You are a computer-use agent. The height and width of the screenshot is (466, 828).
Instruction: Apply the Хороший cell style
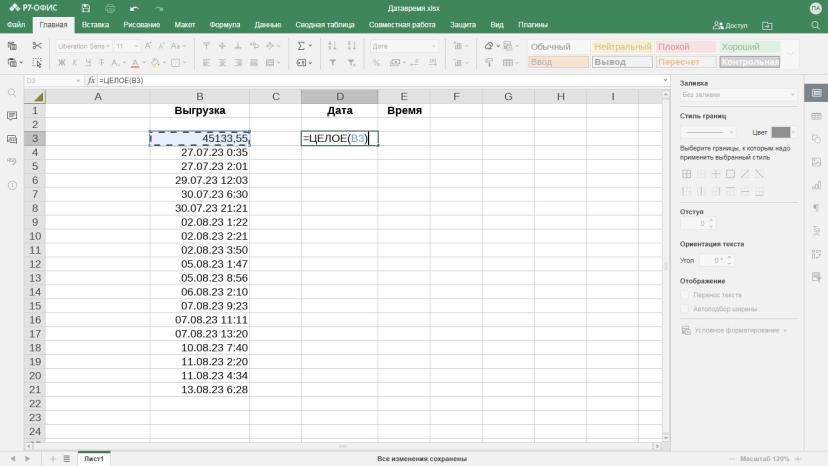(x=749, y=46)
